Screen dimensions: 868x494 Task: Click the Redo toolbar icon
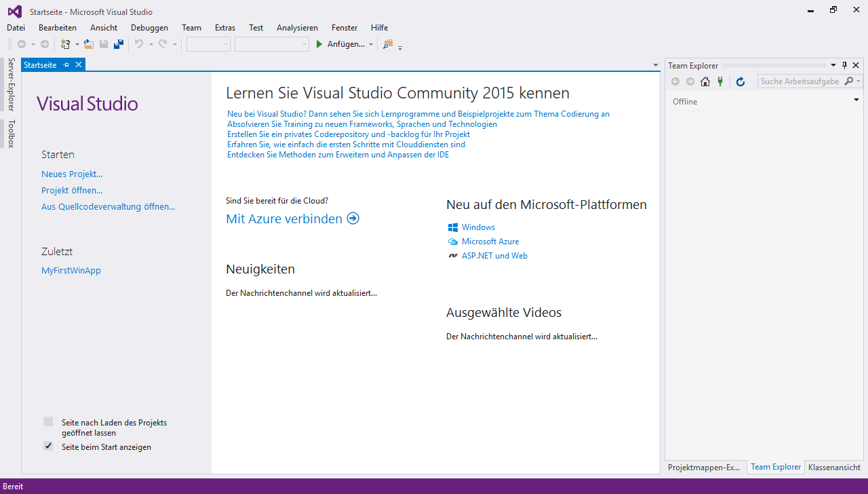[163, 44]
